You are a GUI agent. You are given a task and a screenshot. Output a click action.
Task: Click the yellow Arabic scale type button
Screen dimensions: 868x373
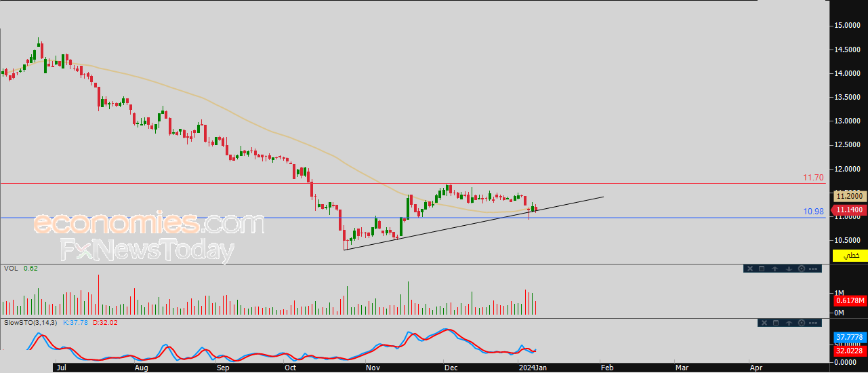tap(849, 256)
